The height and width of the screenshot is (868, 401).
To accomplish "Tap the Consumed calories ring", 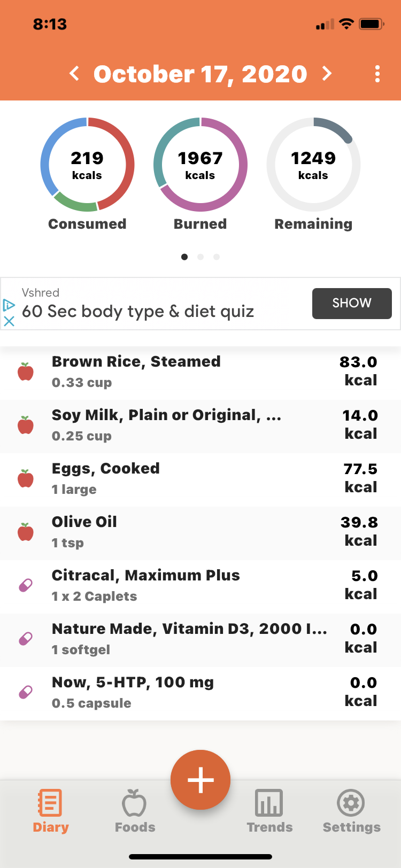I will (x=87, y=165).
